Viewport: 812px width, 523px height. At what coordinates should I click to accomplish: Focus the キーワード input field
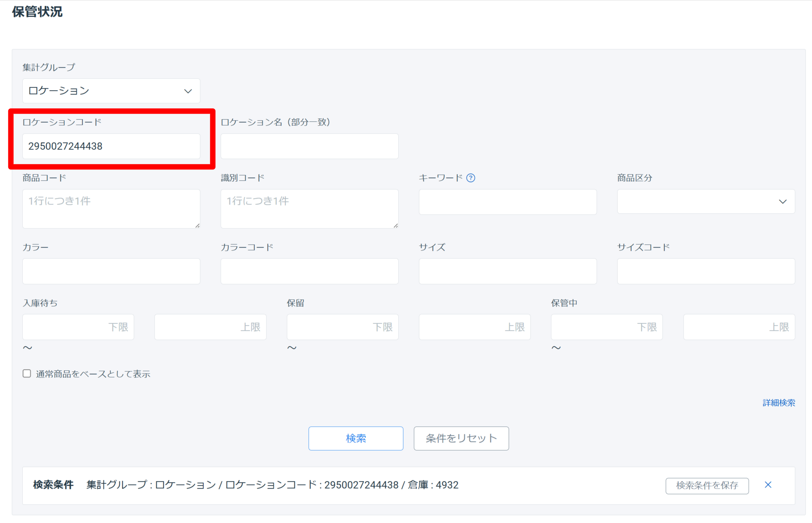point(508,202)
